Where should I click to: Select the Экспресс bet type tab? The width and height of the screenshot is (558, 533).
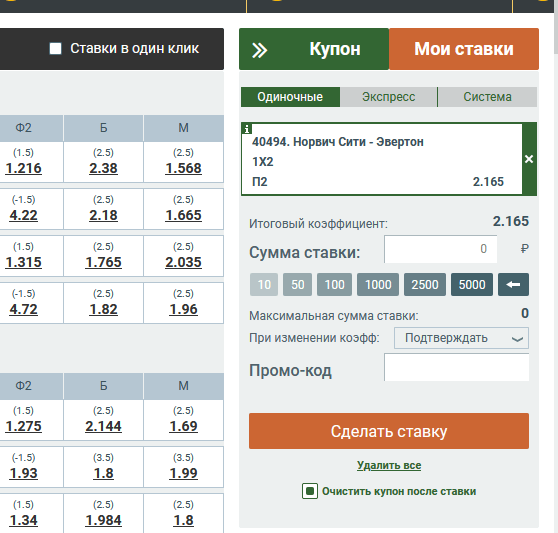point(389,97)
